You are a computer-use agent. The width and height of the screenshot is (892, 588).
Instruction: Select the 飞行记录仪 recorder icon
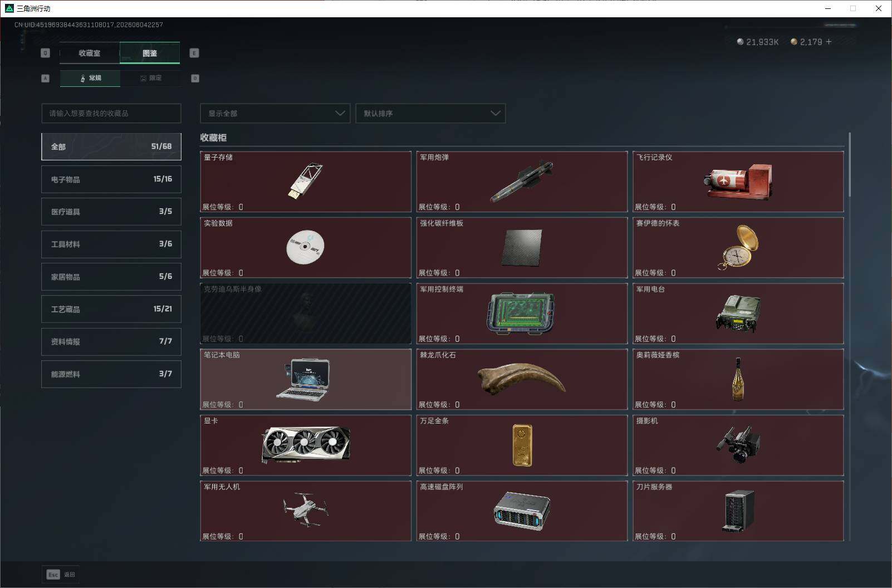738,182
